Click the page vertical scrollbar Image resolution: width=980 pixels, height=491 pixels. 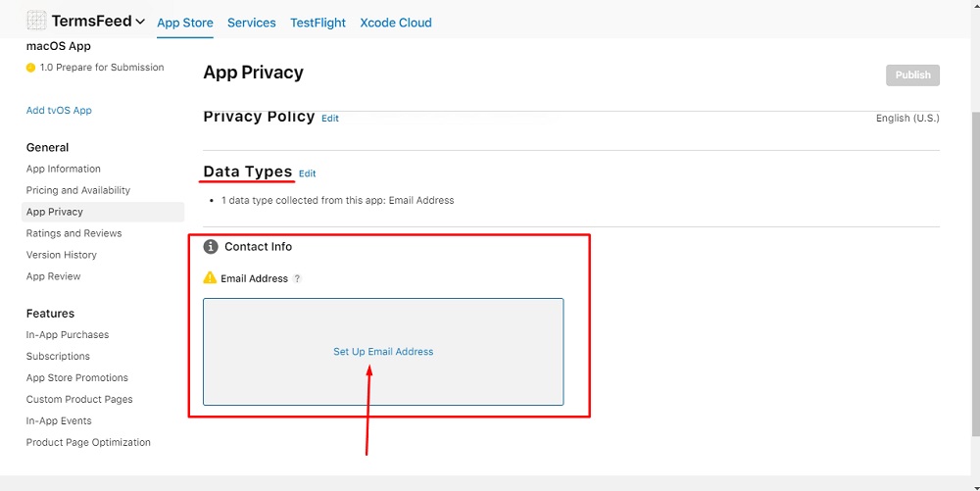[x=976, y=274]
